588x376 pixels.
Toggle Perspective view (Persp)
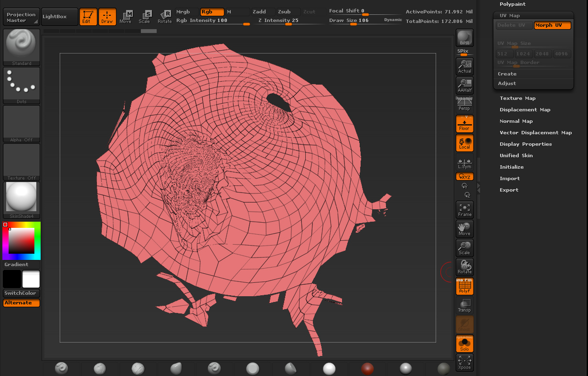[465, 105]
